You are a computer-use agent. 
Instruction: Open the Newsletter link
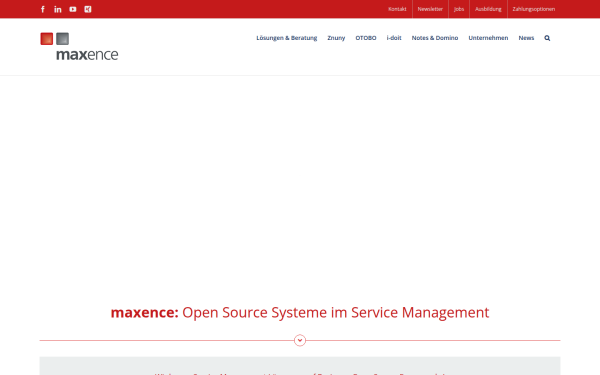point(430,9)
